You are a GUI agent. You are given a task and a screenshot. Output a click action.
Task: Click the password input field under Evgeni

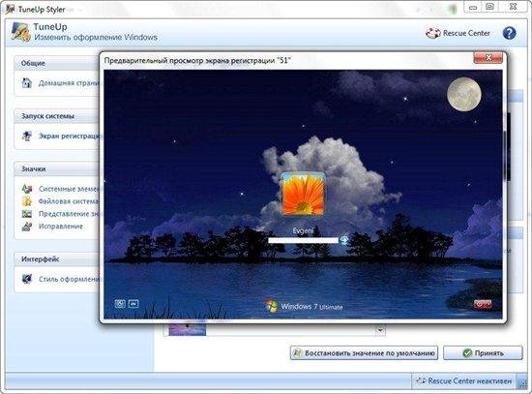[x=303, y=240]
